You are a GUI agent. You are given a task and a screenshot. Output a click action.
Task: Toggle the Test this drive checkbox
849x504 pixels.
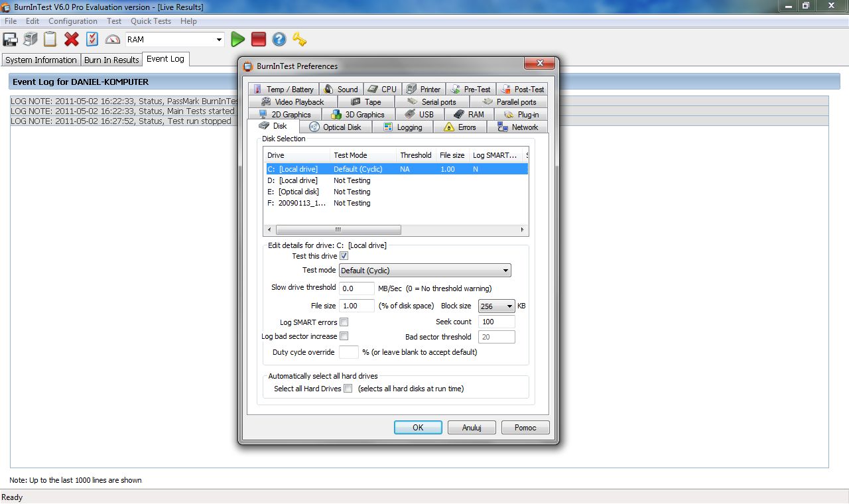344,256
